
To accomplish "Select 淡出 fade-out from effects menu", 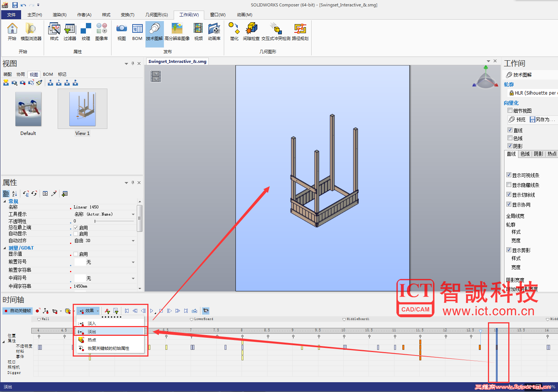I will coord(110,332).
